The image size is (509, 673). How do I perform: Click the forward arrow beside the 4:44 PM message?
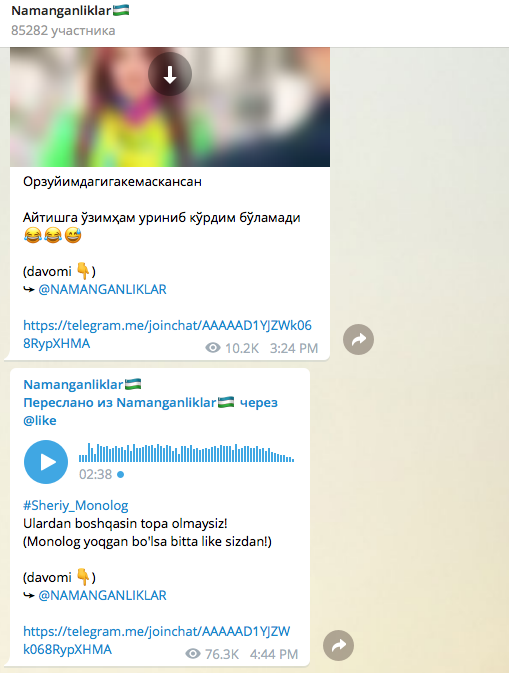coord(338,646)
